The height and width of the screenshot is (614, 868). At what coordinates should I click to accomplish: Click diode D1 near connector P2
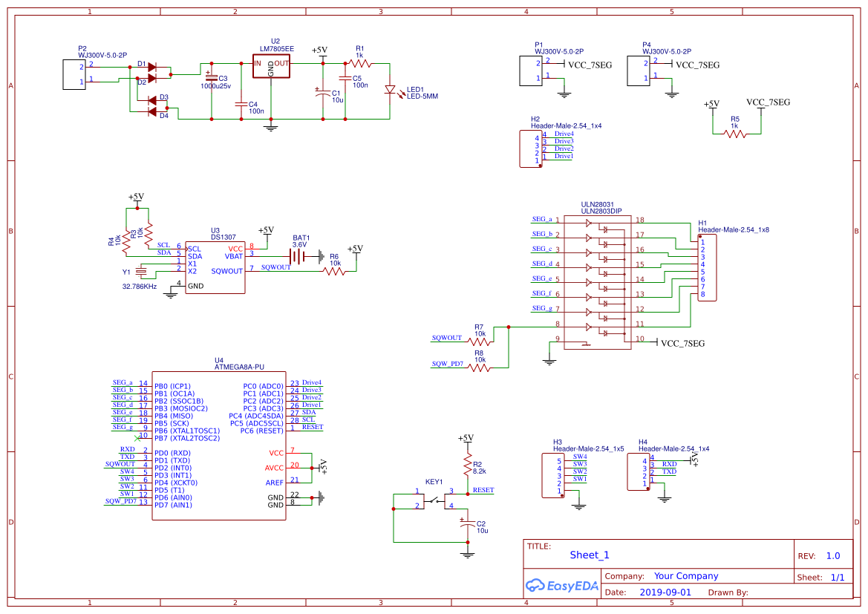pyautogui.click(x=151, y=66)
